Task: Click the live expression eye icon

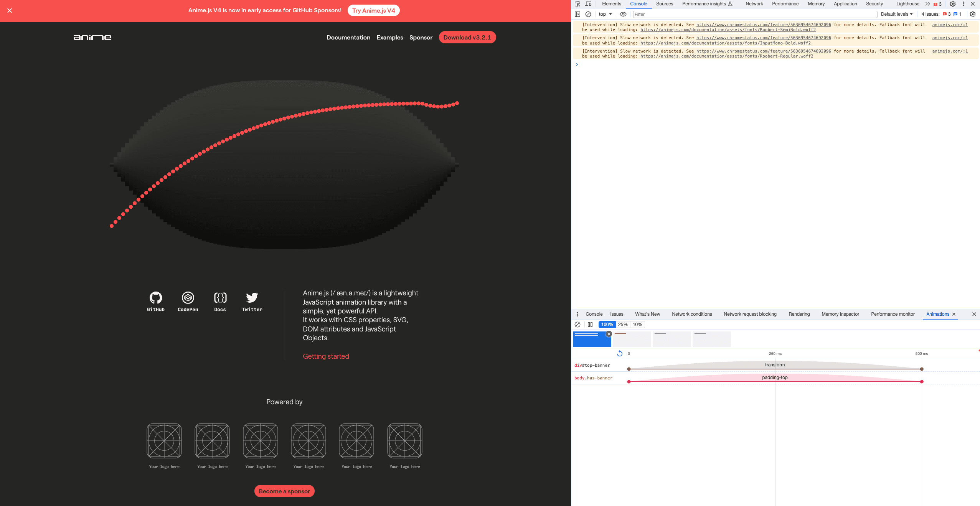Action: (623, 14)
